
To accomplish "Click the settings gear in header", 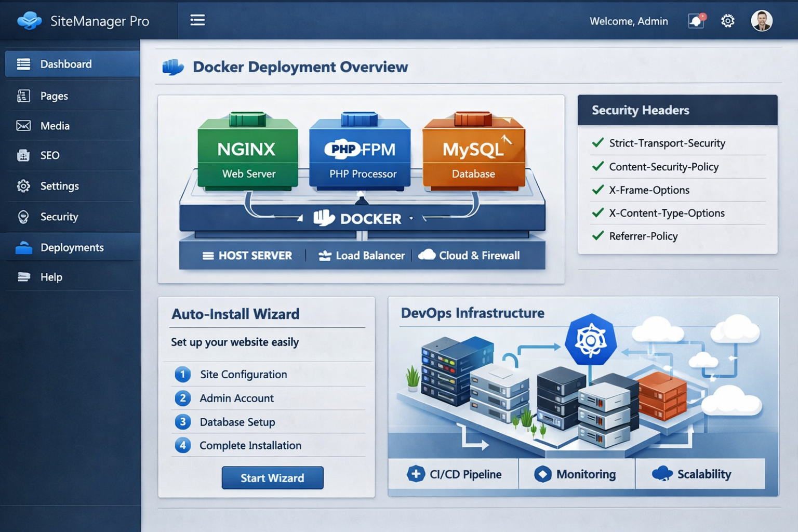I will pos(727,21).
